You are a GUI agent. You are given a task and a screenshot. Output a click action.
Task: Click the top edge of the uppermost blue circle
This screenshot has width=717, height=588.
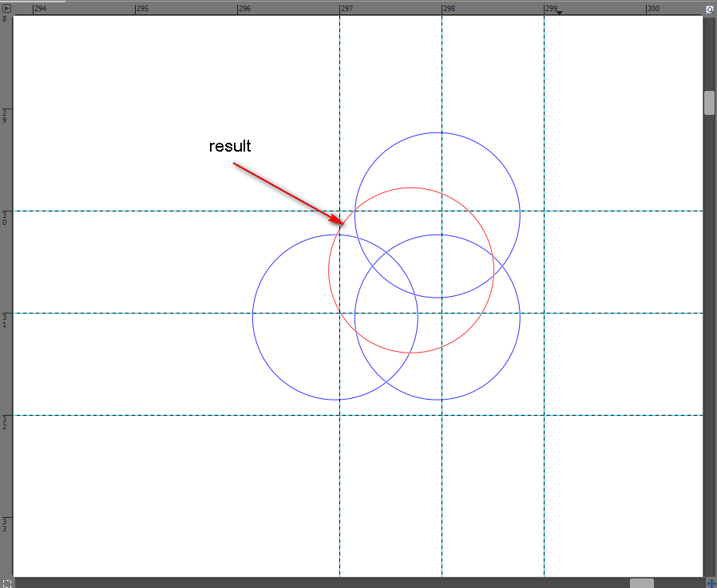pos(438,132)
